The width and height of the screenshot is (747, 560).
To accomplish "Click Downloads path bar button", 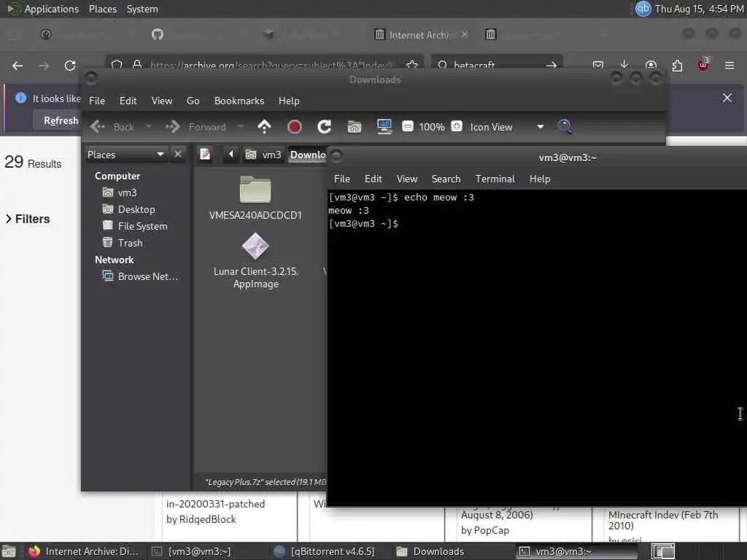I will (x=308, y=155).
